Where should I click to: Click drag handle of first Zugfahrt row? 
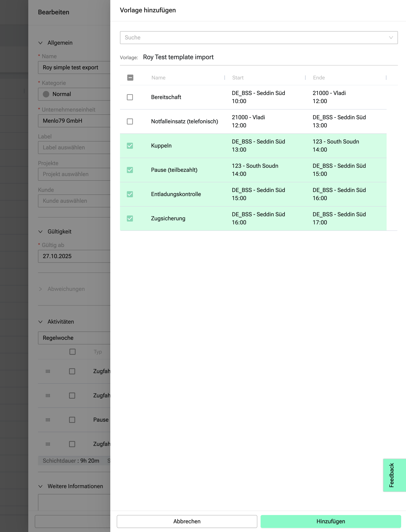(48, 371)
